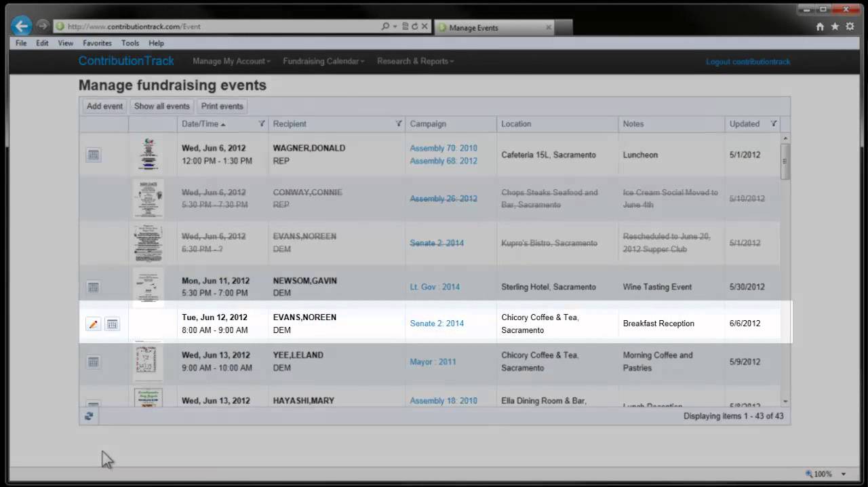This screenshot has width=868, height=487.
Task: Open struck-through Assembly 26: 2012 link
Action: [443, 199]
